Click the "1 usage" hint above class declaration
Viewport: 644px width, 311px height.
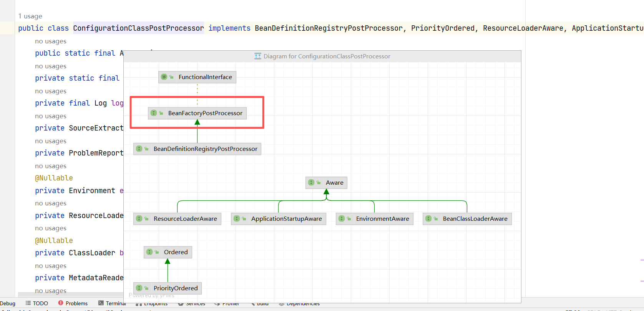pyautogui.click(x=30, y=16)
